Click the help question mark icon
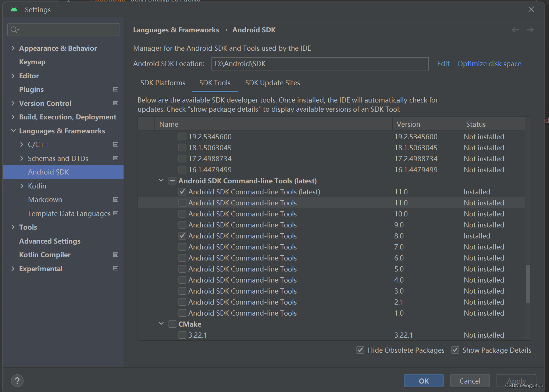 point(17,381)
